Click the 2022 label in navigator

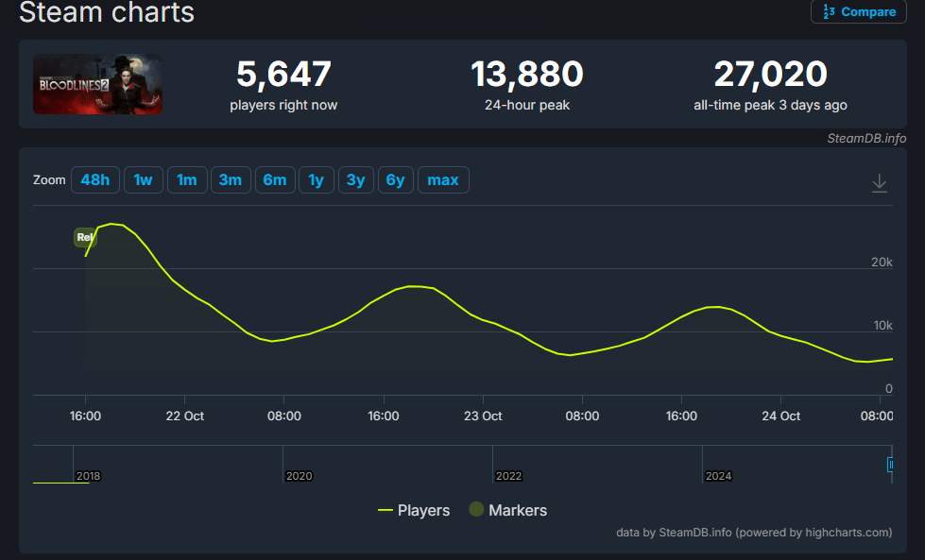508,476
